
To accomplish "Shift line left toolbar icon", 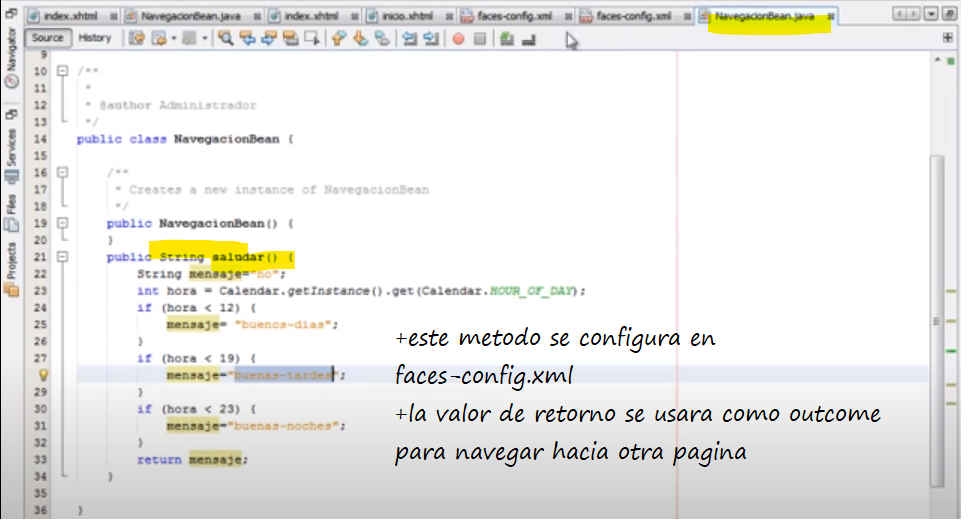I will tap(409, 39).
